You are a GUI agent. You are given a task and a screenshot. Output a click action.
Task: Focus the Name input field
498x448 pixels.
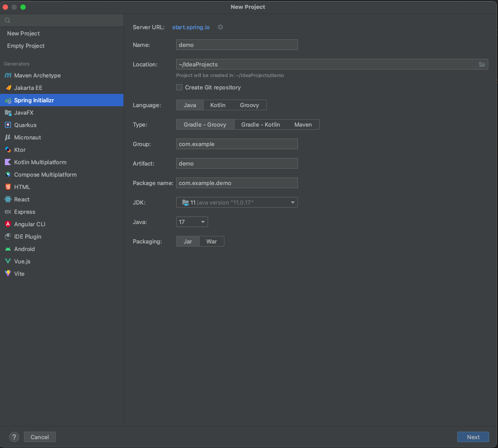tap(237, 45)
